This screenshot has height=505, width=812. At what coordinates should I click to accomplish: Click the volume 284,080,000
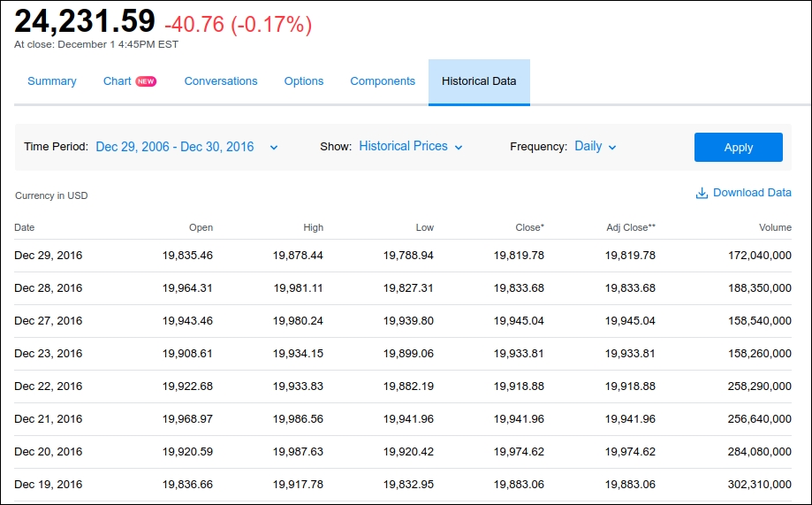760,452
